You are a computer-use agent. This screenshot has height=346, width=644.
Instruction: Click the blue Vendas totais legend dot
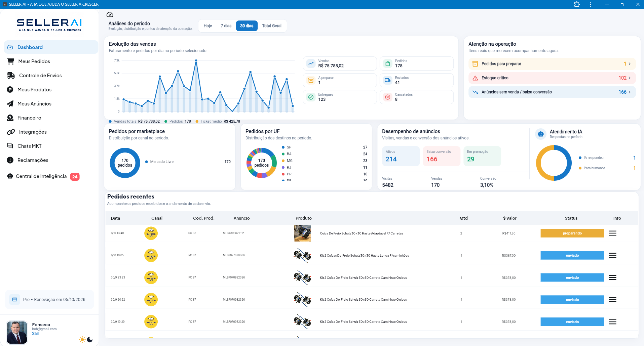110,122
